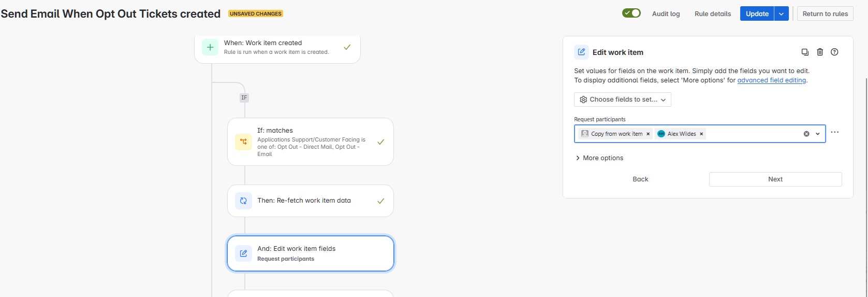Follow the advanced field editing link

tap(771, 80)
